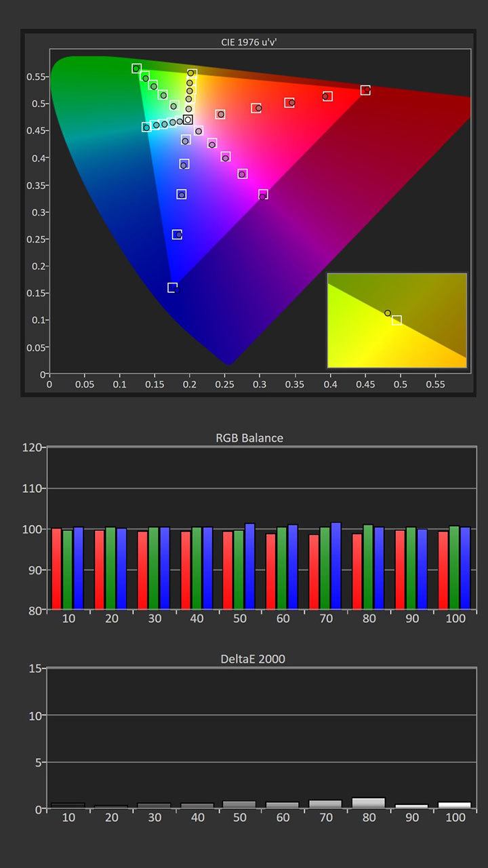Click the RGB Balance chart title
Screen dimensions: 488x868
(x=249, y=438)
